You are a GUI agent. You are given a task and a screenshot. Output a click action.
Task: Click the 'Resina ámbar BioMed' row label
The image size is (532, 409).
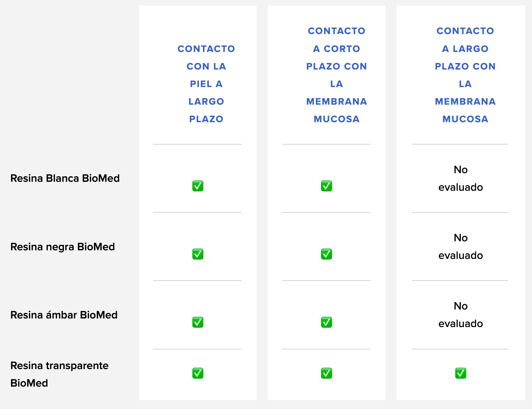[64, 315]
